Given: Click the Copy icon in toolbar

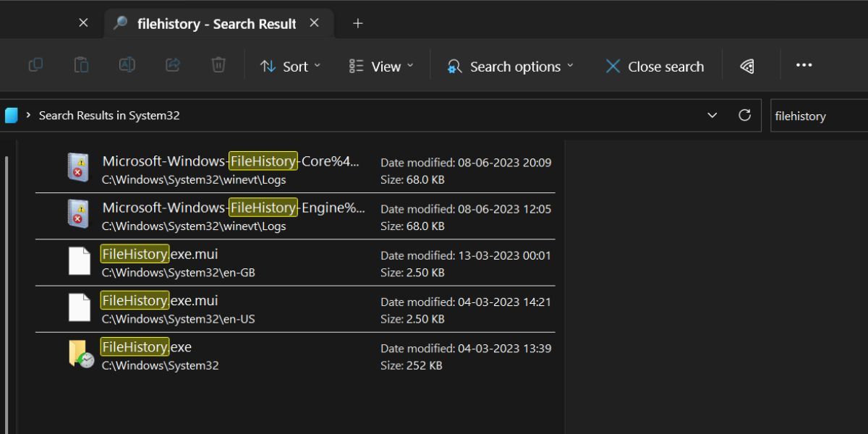Looking at the screenshot, I should pos(35,66).
